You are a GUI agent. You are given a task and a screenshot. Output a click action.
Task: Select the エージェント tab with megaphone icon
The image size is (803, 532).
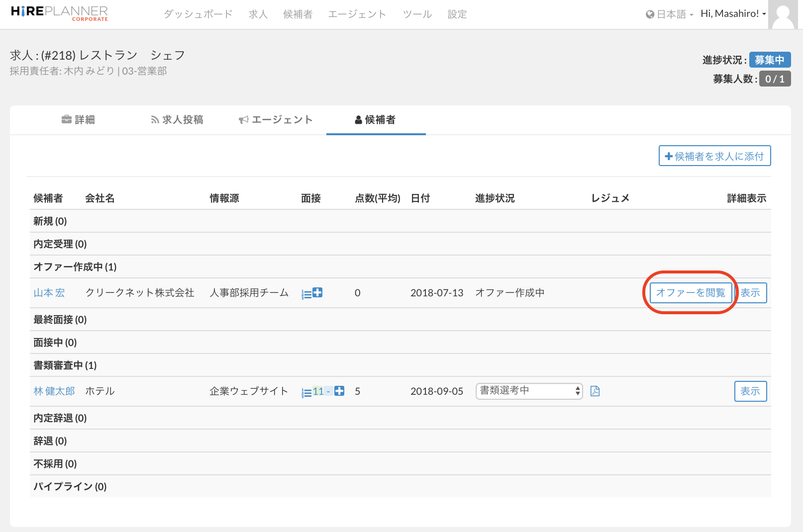click(x=276, y=120)
